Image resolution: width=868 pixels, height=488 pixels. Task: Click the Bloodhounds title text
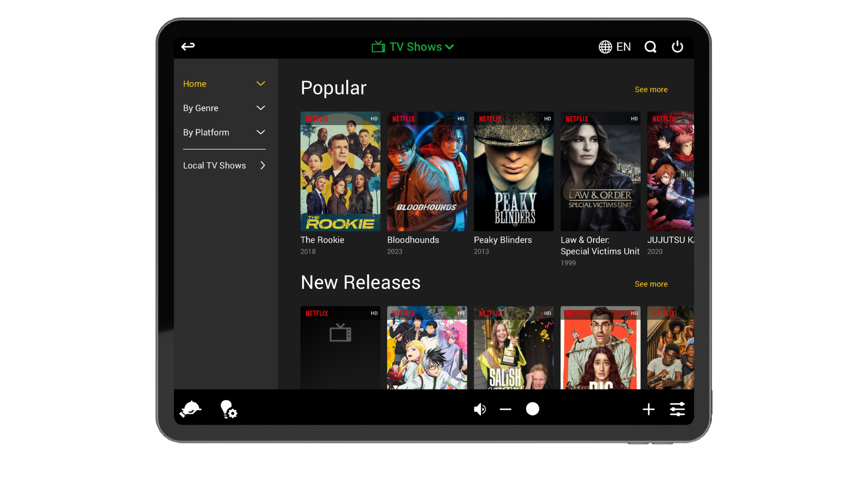[x=413, y=240]
